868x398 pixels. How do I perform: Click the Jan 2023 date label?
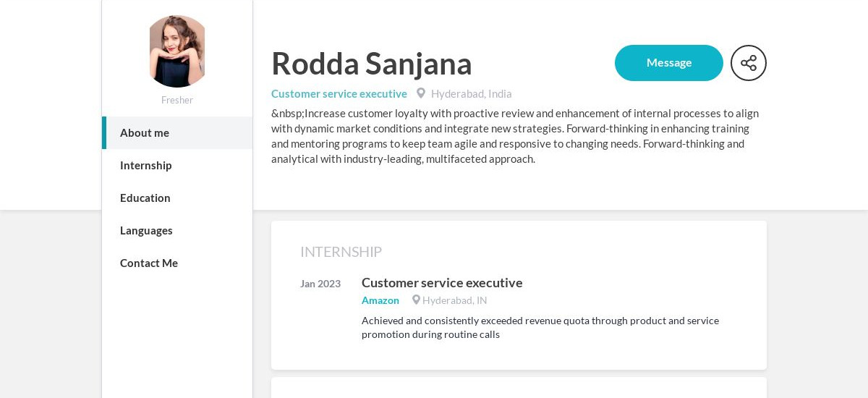(x=320, y=284)
